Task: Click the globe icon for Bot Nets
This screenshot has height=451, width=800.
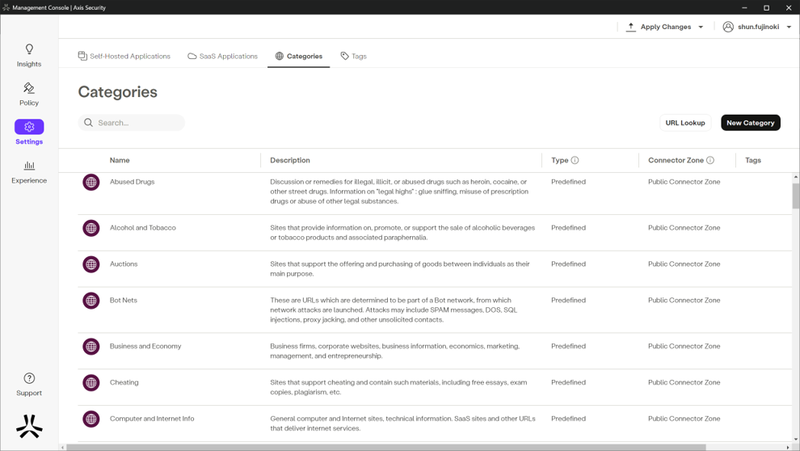Action: (91, 300)
